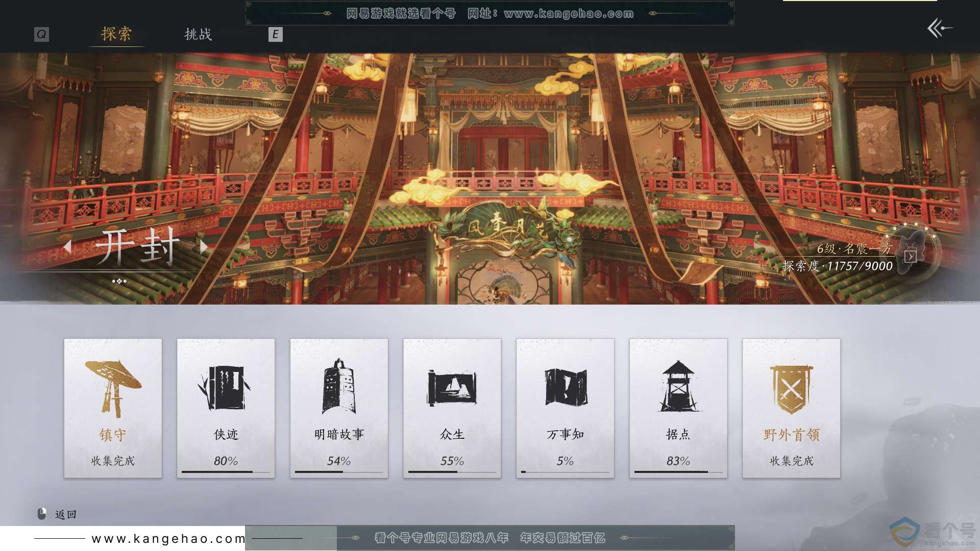The height and width of the screenshot is (551, 980).
Task: Click the E key hint icon
Action: (275, 34)
